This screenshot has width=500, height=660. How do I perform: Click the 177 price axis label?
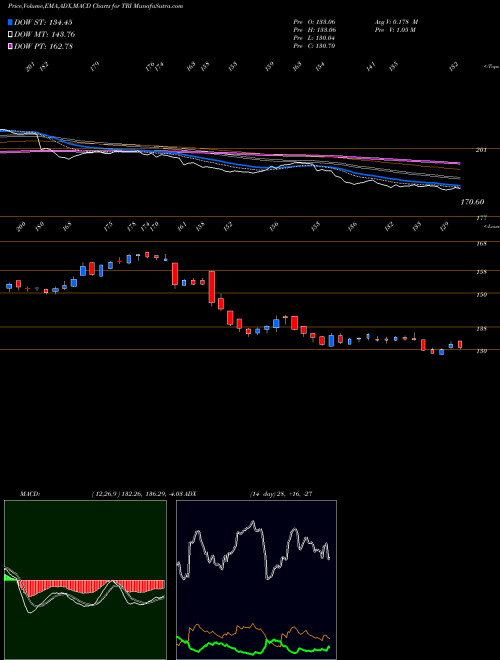coord(481,218)
